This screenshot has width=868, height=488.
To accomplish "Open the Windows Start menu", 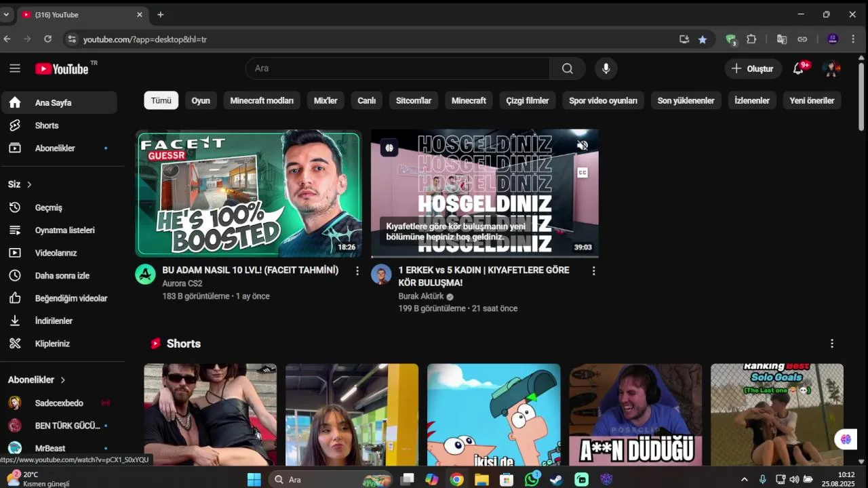I will 254,480.
